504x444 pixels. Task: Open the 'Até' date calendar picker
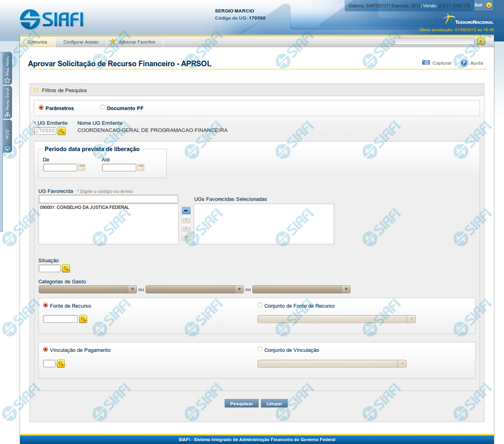pyautogui.click(x=141, y=168)
